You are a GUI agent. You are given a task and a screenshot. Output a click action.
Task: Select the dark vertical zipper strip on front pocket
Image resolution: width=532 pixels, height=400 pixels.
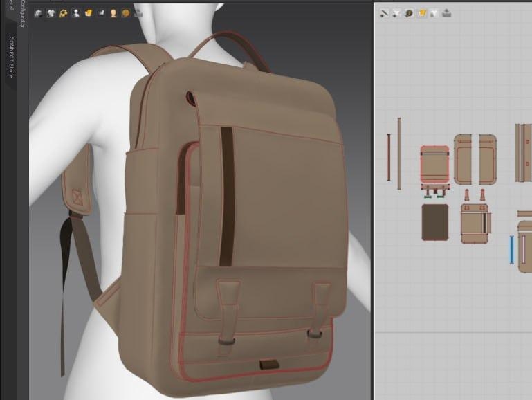(x=227, y=197)
